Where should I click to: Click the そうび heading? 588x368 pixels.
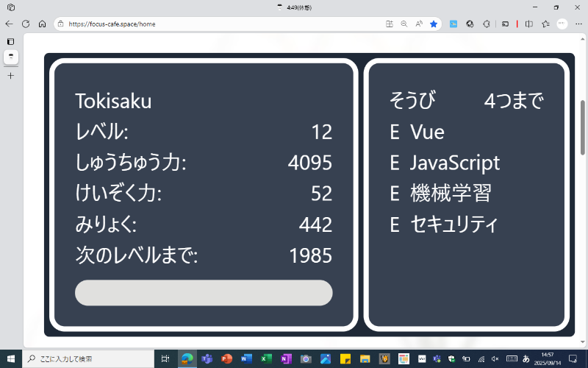point(412,101)
